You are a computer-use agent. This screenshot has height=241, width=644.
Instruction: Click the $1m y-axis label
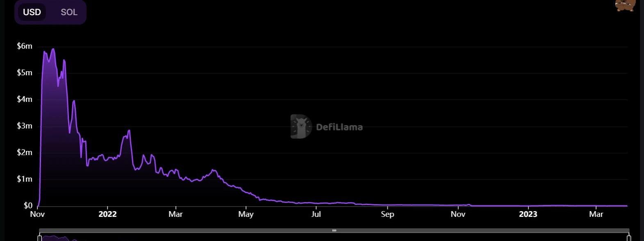pyautogui.click(x=25, y=179)
